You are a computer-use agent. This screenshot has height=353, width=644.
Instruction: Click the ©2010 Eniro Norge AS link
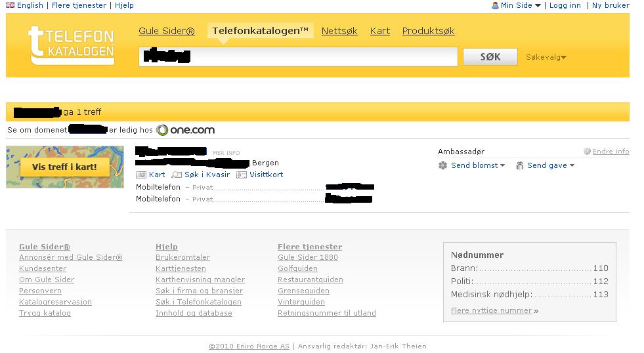coord(249,346)
